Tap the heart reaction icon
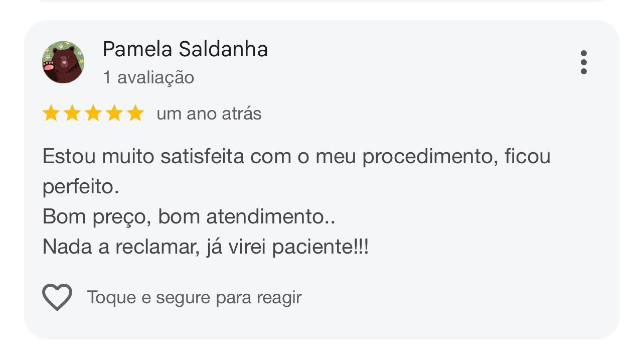The image size is (644, 350). click(57, 297)
